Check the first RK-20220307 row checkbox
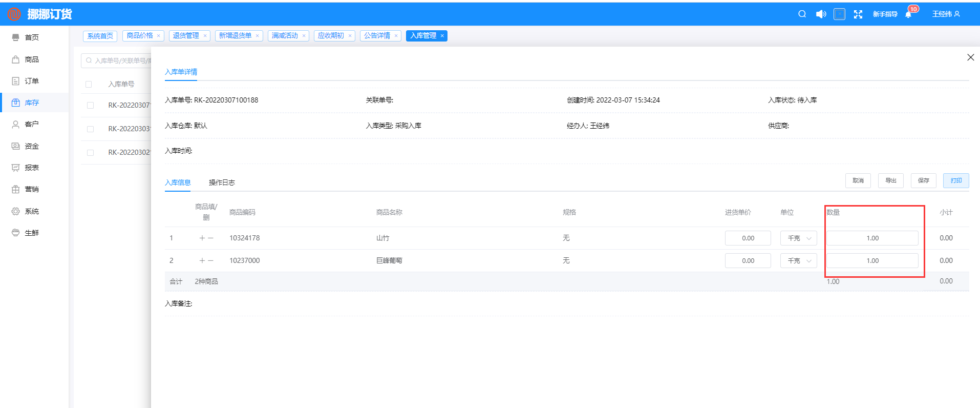Viewport: 980px width, 408px height. point(91,106)
